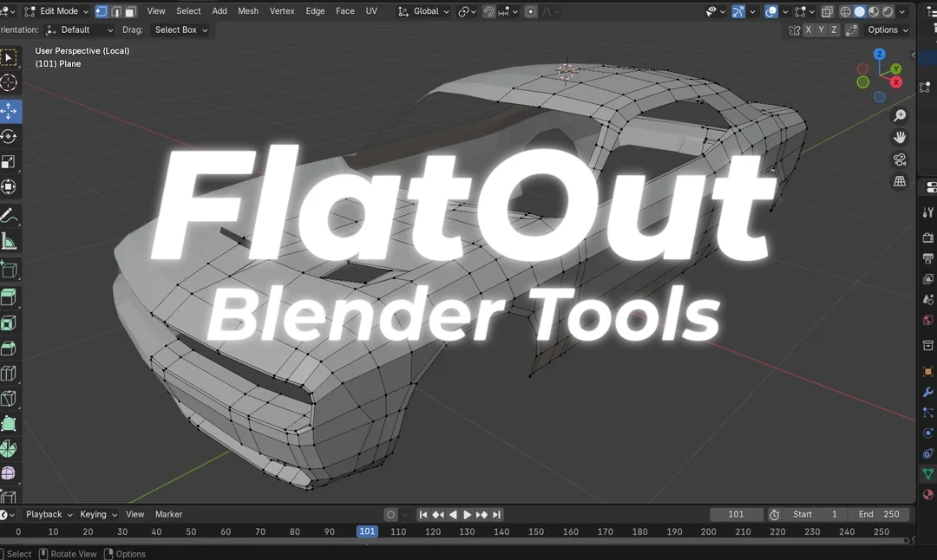This screenshot has width=937, height=560.
Task: Expand the Options dropdown
Action: point(888,29)
